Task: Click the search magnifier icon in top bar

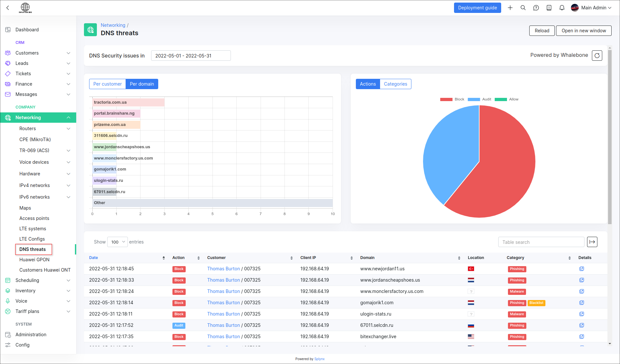Action: tap(523, 8)
